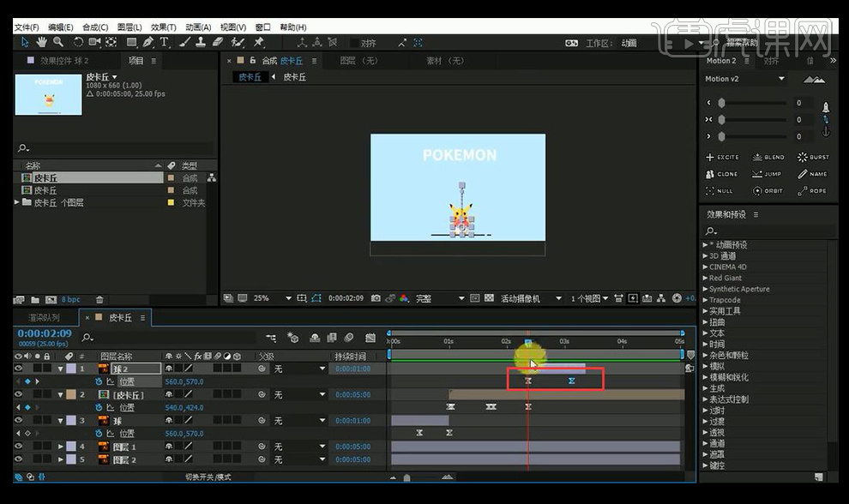Click the ROPE button in Motion panel
Viewport: 849px width, 504px height.
pos(812,191)
